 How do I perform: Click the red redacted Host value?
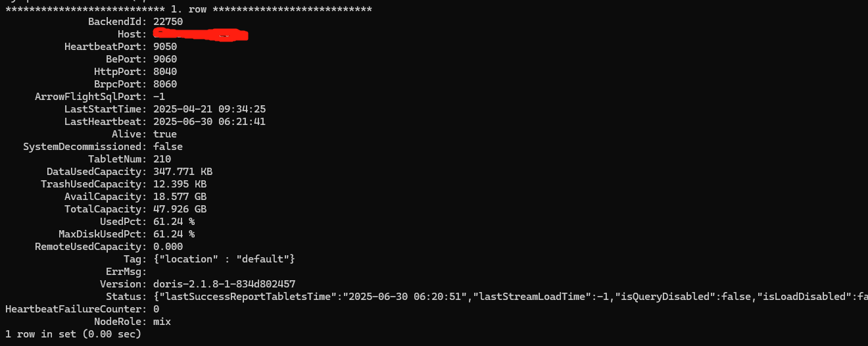pyautogui.click(x=201, y=34)
